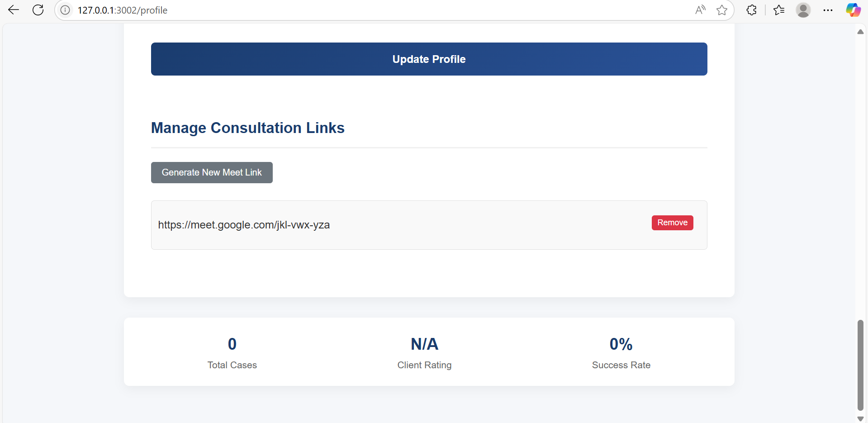The height and width of the screenshot is (423, 868).
Task: Remove the jkl-vwx-yza meet link
Action: coord(672,223)
